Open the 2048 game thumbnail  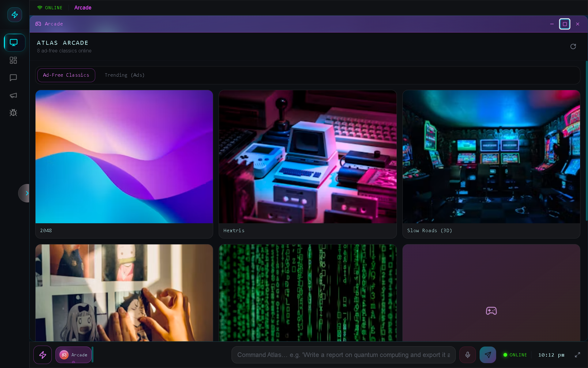point(124,157)
